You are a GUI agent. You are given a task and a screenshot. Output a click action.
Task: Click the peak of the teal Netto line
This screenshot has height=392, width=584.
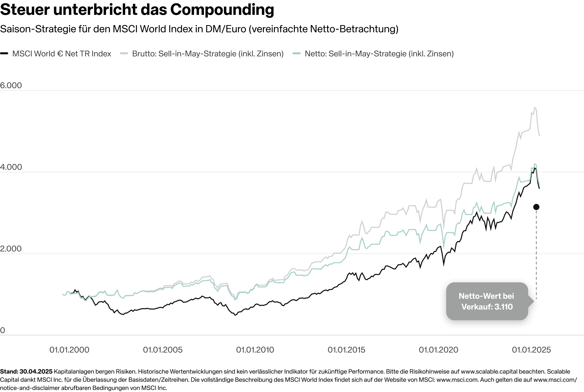click(535, 163)
